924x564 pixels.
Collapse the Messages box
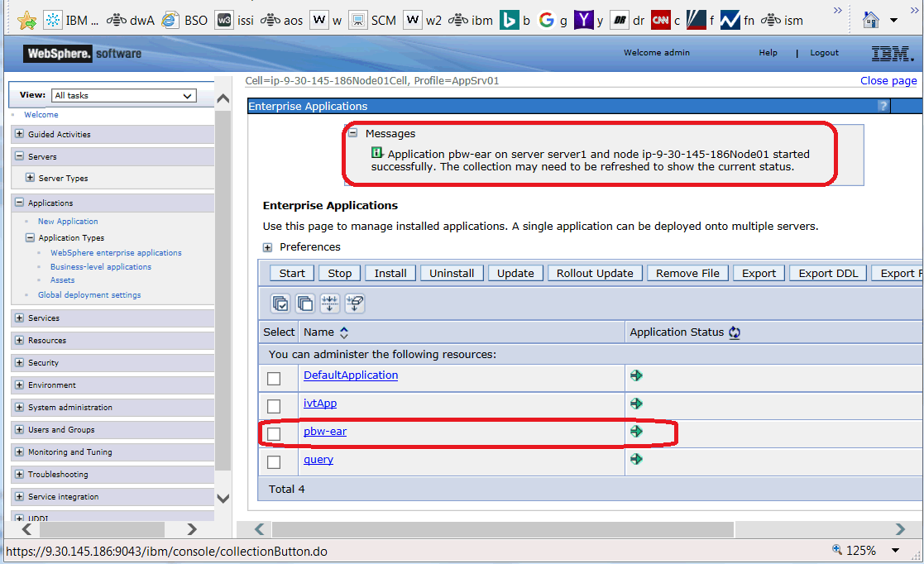point(353,133)
